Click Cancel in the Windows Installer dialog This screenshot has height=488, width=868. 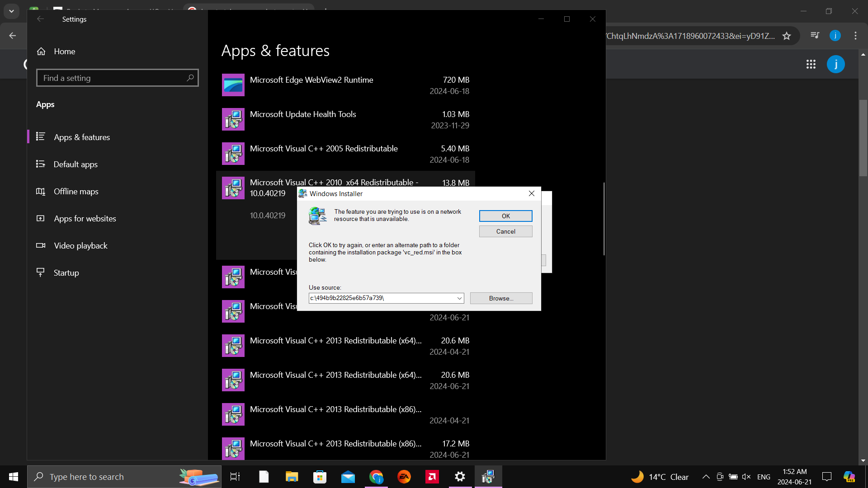pos(505,231)
